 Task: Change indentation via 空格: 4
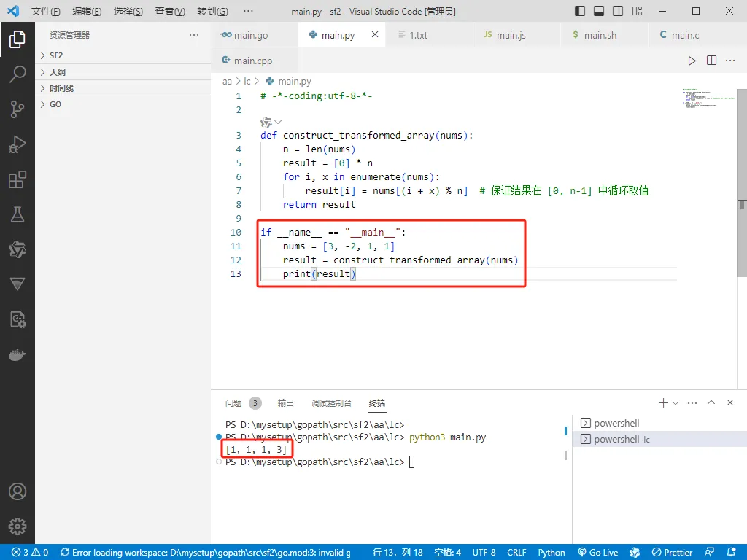[447, 553]
